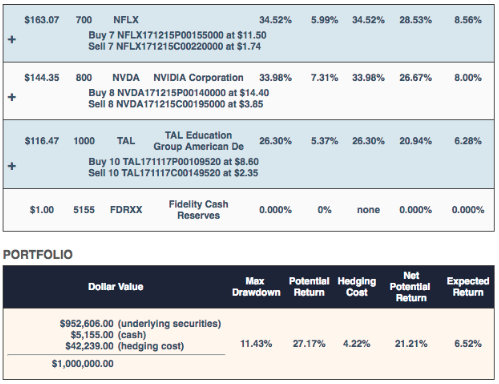This screenshot has height=384, width=499.
Task: Click the FDRXX ticker symbol
Action: tap(126, 210)
